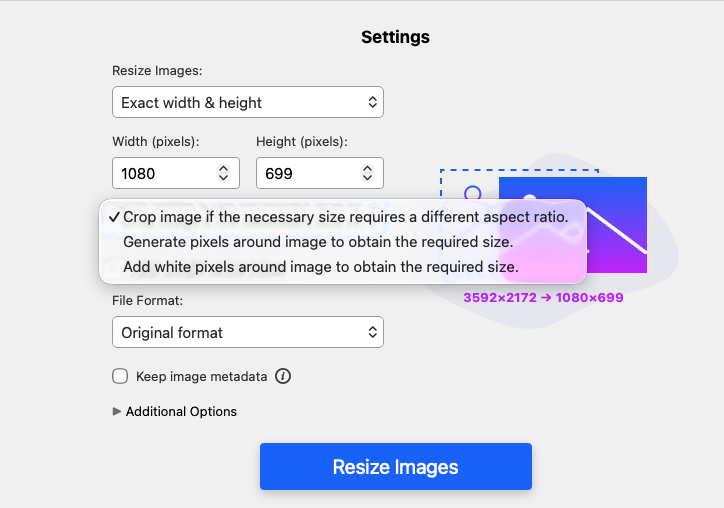
Task: Click the info icon beside Keep image metadata
Action: point(283,376)
